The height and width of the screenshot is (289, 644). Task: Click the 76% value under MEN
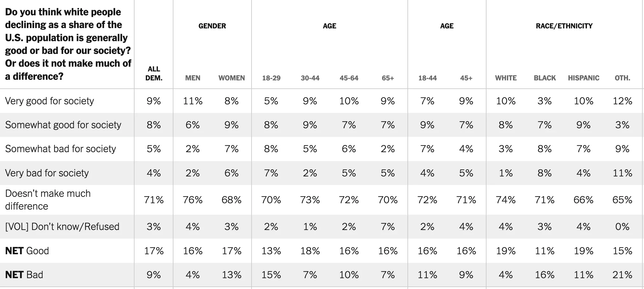[193, 200]
